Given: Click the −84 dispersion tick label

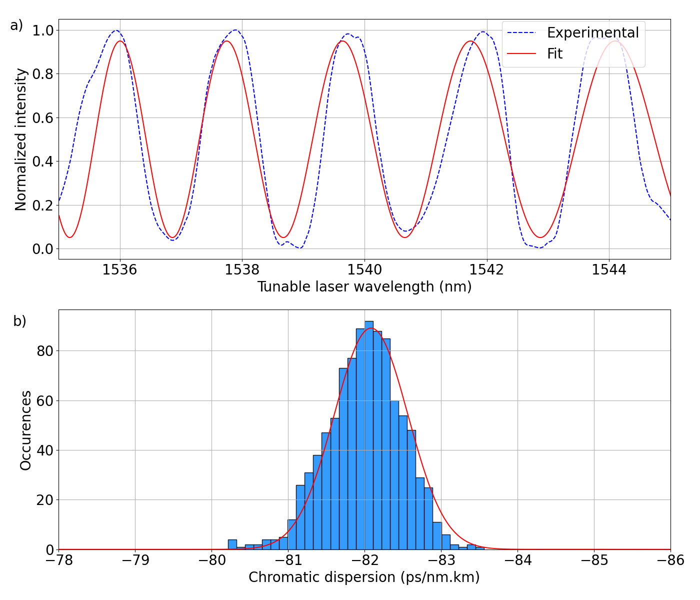Looking at the screenshot, I should point(517,560).
